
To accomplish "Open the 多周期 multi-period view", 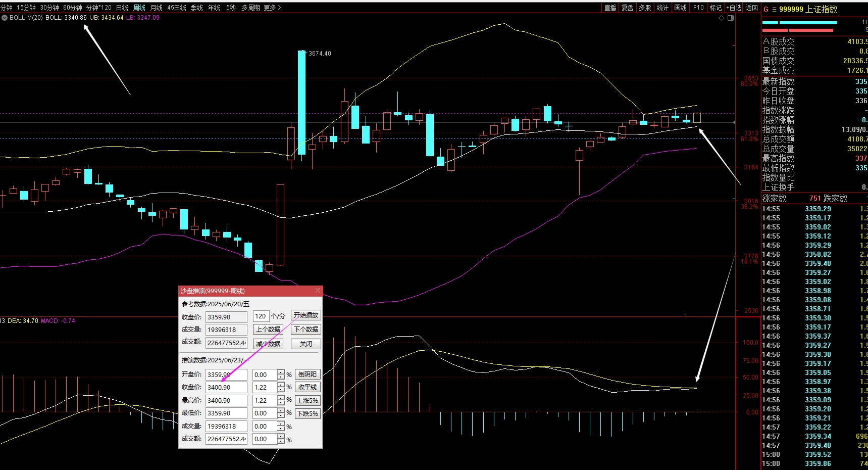I will tap(250, 8).
